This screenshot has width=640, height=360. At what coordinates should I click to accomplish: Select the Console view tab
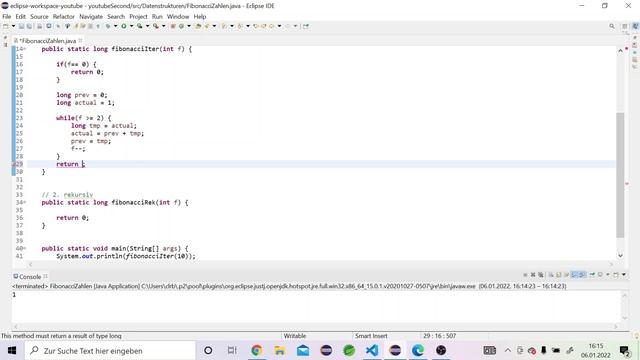click(x=30, y=277)
